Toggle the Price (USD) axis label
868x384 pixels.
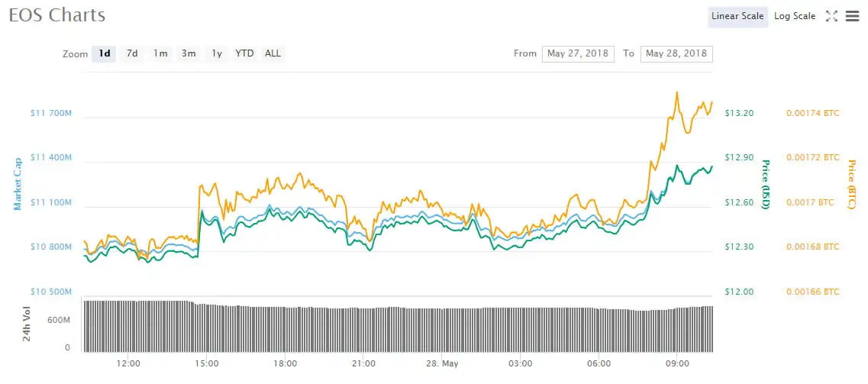coord(766,183)
